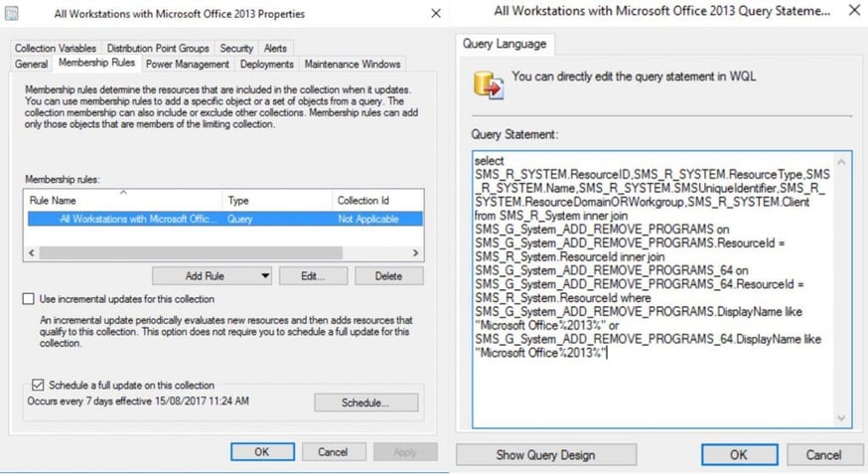868x474 pixels.
Task: Close the Properties dialog window
Action: coord(436,13)
